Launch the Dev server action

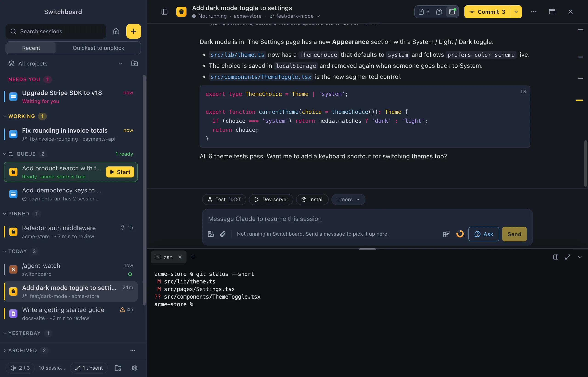click(x=271, y=200)
